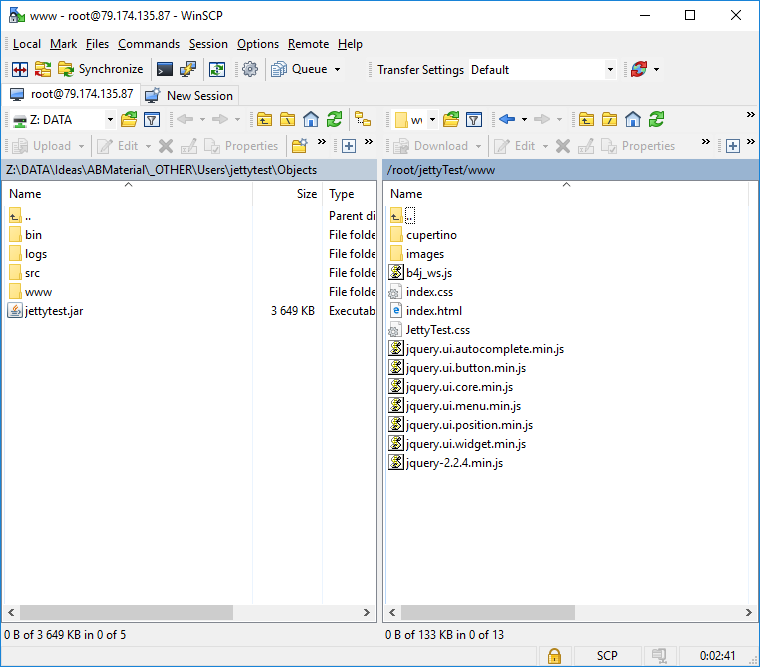
Task: Click the Queue button
Action: [300, 69]
